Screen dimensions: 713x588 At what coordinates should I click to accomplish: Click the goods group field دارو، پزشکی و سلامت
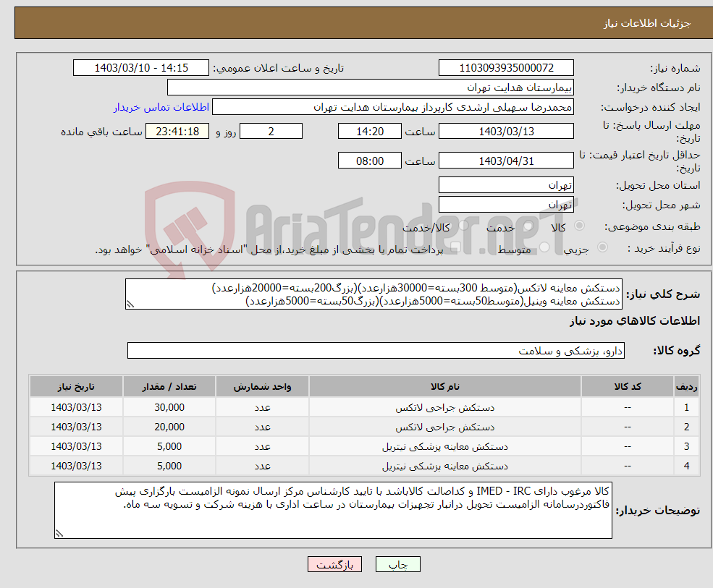pos(376,351)
